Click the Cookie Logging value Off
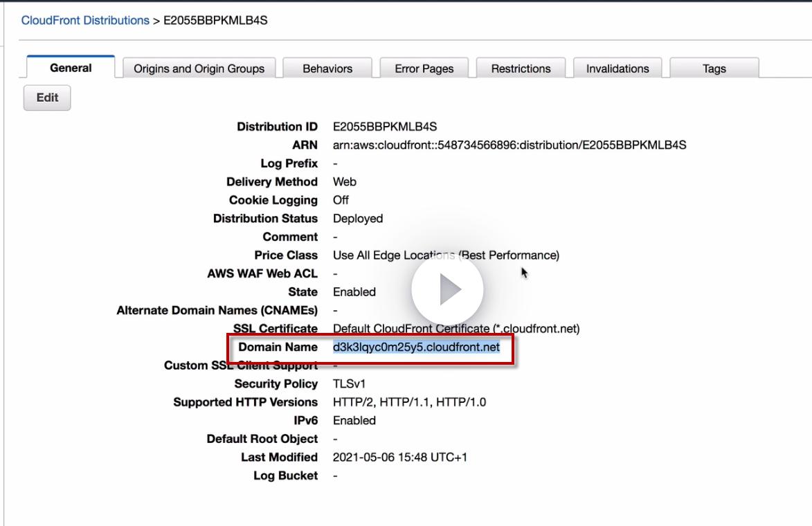Viewport: 812px width, 526px height. 341,200
